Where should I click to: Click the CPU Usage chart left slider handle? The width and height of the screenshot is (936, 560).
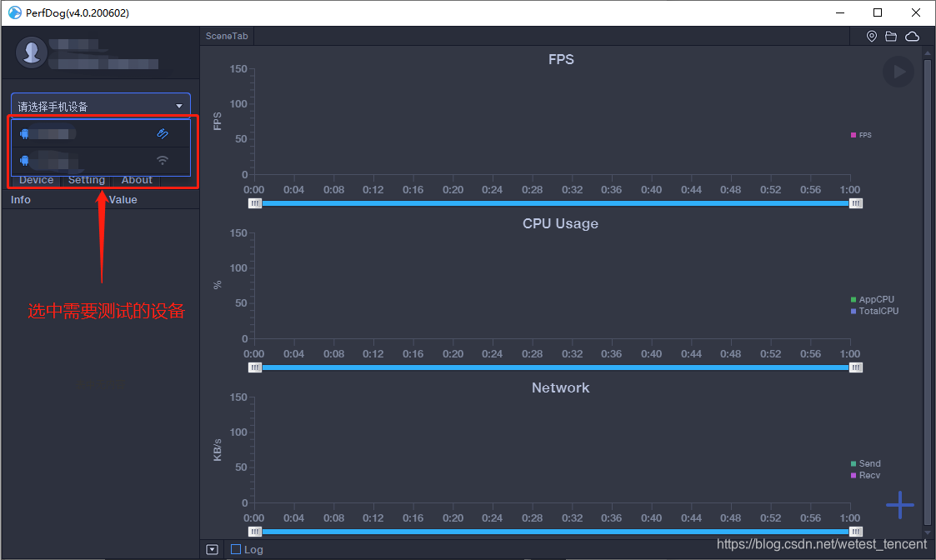255,367
